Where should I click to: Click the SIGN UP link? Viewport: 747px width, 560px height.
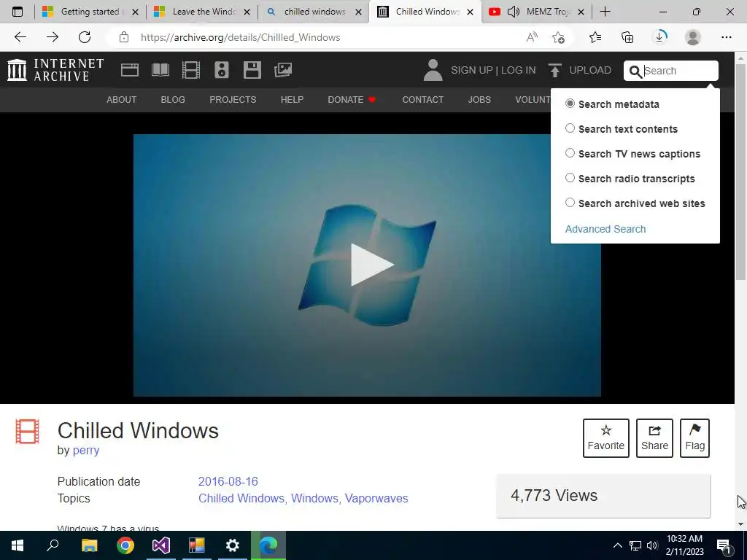pyautogui.click(x=472, y=70)
